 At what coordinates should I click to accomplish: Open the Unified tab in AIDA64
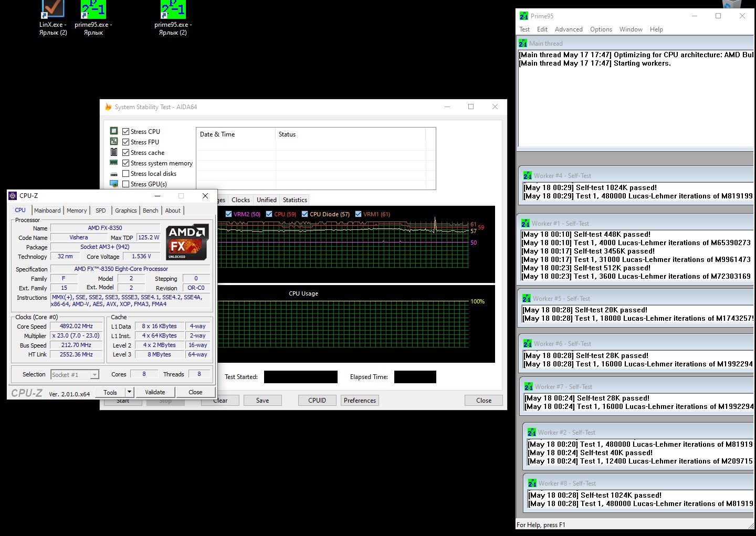(267, 200)
